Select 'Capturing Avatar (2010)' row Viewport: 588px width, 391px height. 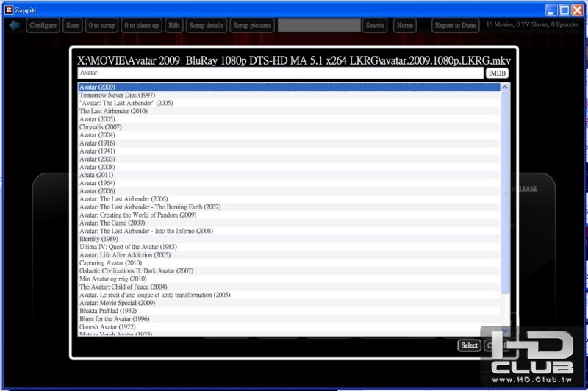click(289, 263)
